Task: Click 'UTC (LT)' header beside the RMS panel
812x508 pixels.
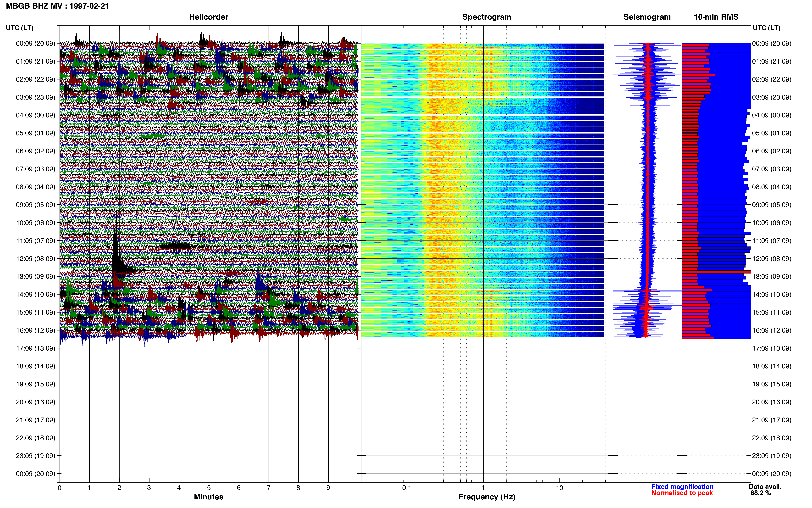Action: pyautogui.click(x=766, y=28)
